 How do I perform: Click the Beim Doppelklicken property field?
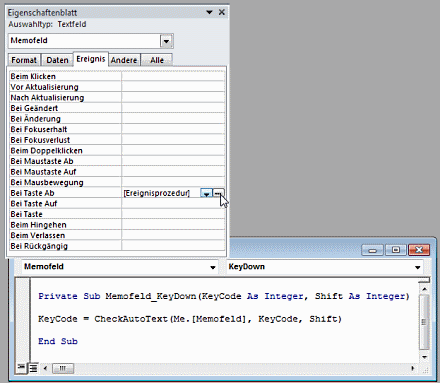[173, 151]
